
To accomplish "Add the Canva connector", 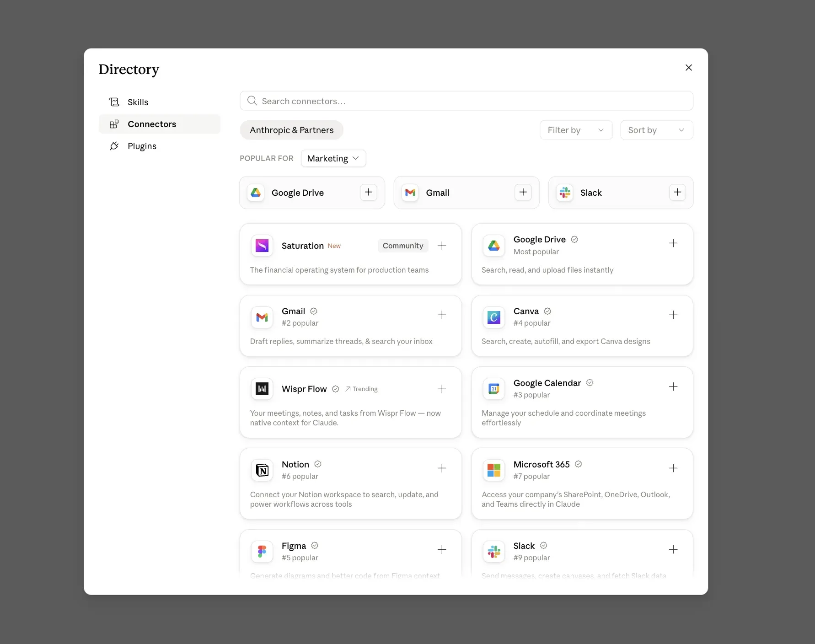I will pos(673,315).
